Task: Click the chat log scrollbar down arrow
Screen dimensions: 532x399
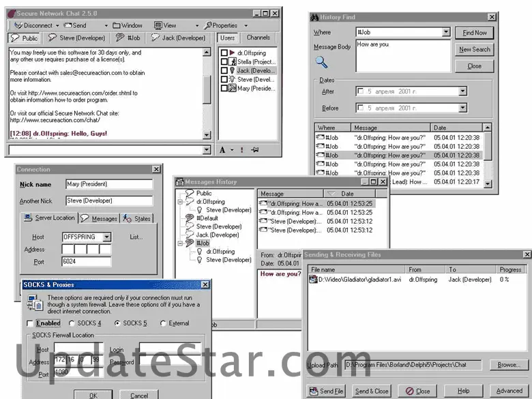Action: click(x=207, y=135)
